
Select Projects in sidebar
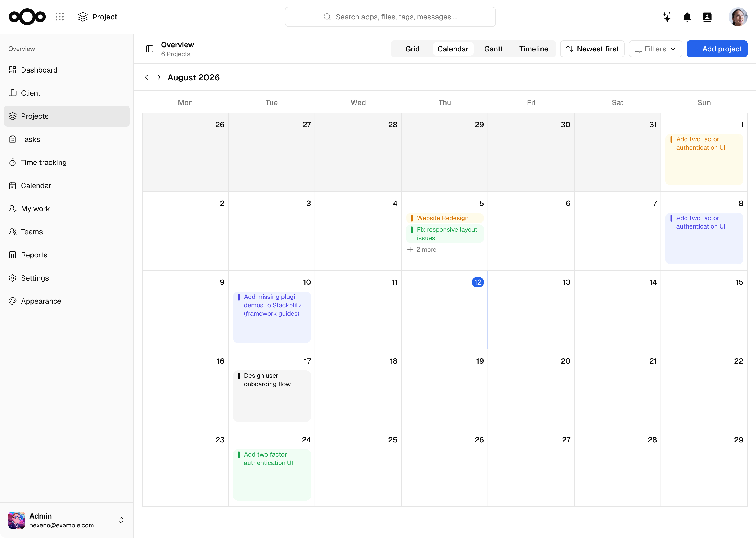[67, 116]
